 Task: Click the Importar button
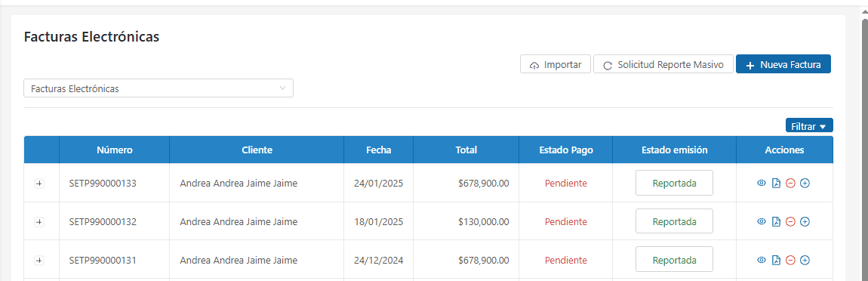coord(556,64)
